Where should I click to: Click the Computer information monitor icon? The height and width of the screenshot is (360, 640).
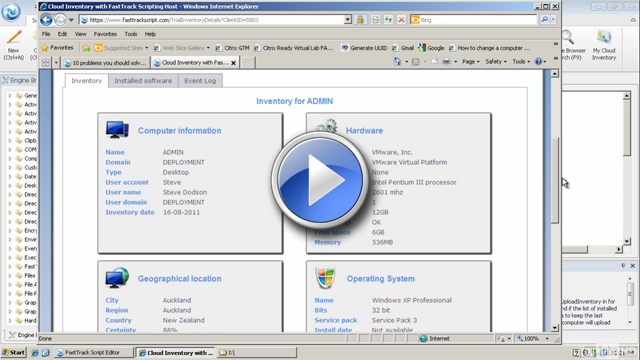(117, 129)
